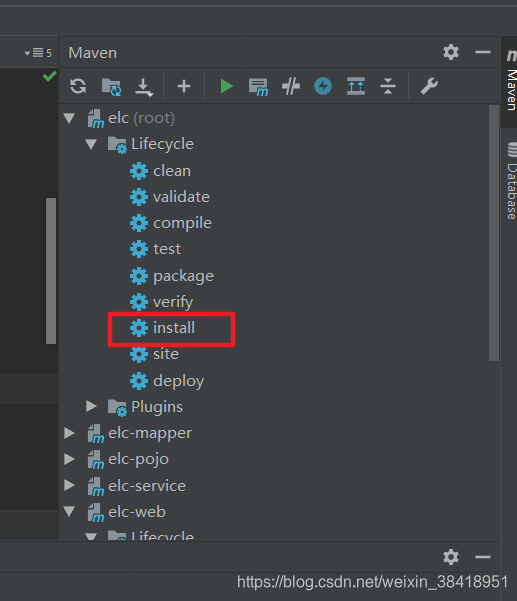Select the validate lifecycle goal
The width and height of the screenshot is (517, 601).
[x=181, y=197]
